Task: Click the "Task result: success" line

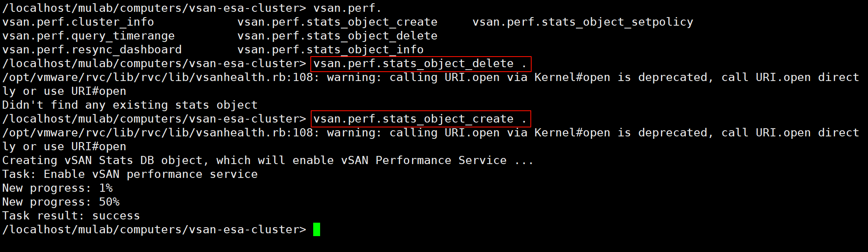Action: [x=71, y=216]
